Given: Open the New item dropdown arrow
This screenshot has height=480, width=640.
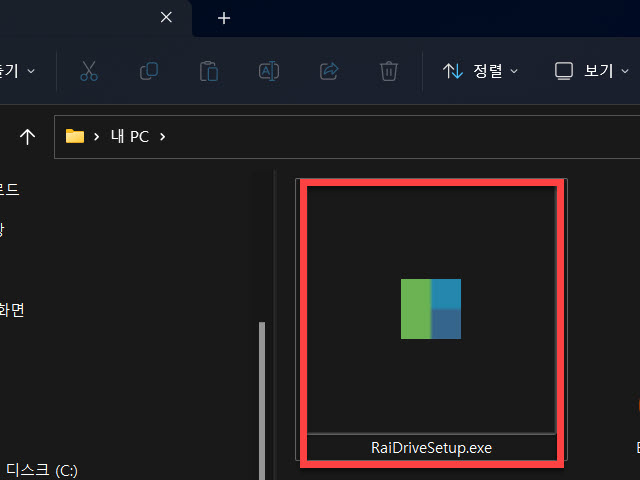Looking at the screenshot, I should coord(31,71).
